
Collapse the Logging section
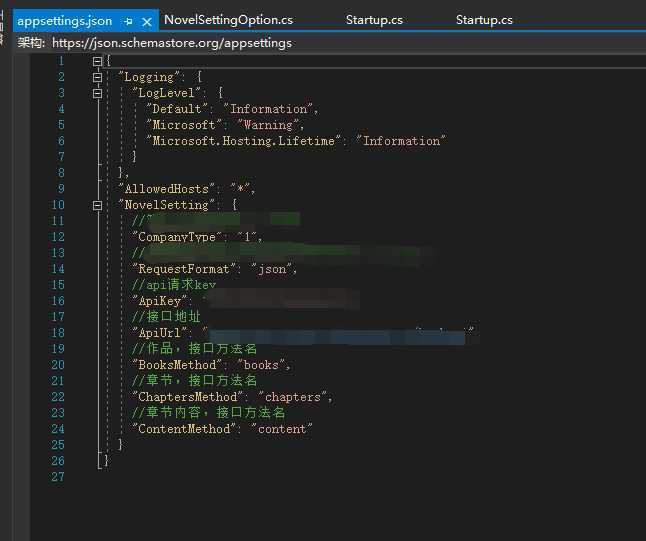click(x=97, y=77)
